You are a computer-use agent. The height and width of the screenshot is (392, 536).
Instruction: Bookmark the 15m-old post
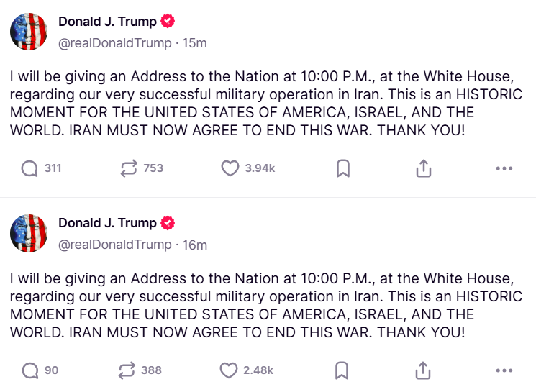pyautogui.click(x=343, y=168)
